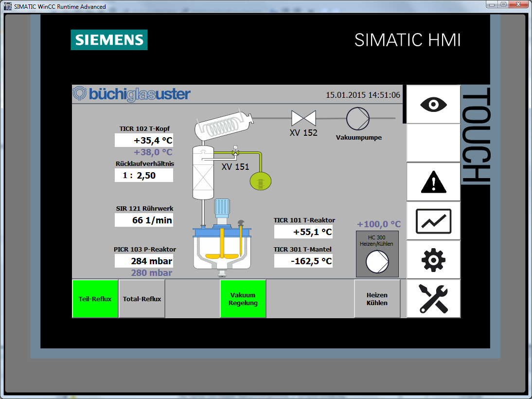Open the settings gear icon
532x399 pixels.
pyautogui.click(x=433, y=260)
